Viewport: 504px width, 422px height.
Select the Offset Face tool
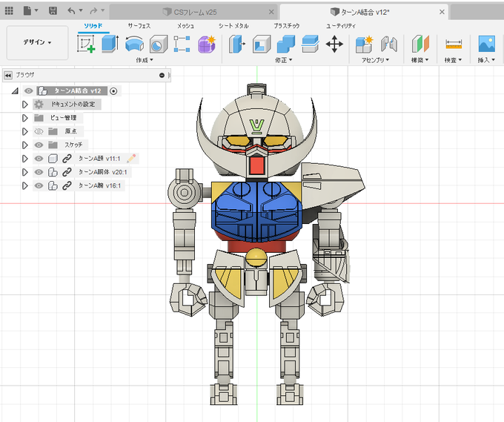point(310,44)
